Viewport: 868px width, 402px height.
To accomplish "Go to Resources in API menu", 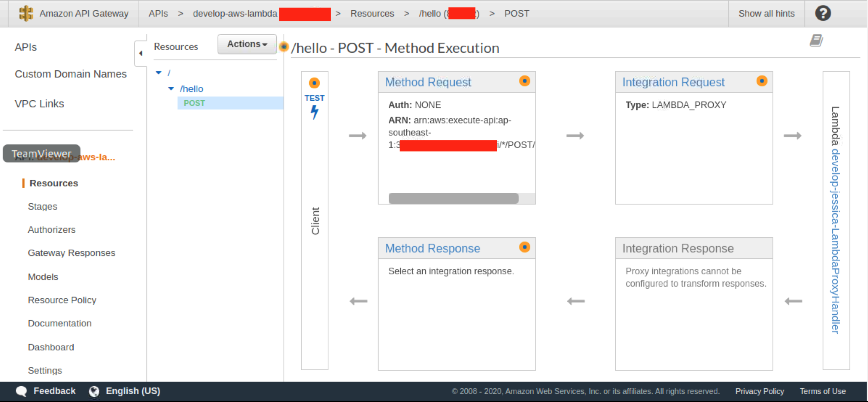I will coord(54,183).
